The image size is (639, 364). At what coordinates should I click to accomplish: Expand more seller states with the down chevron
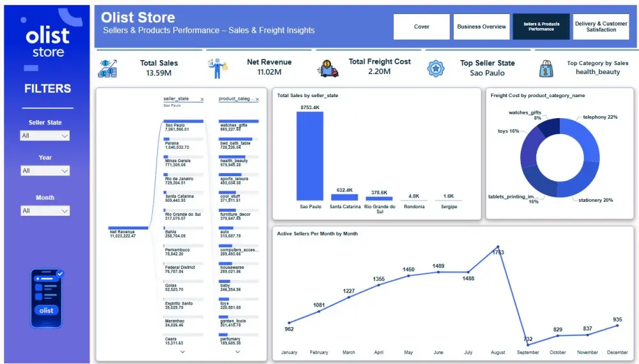tap(183, 351)
